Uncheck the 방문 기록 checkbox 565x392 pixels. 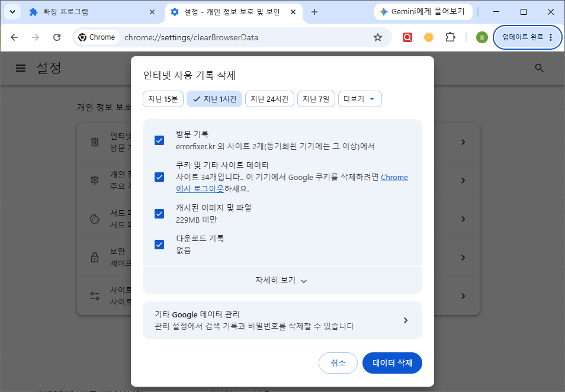point(159,140)
